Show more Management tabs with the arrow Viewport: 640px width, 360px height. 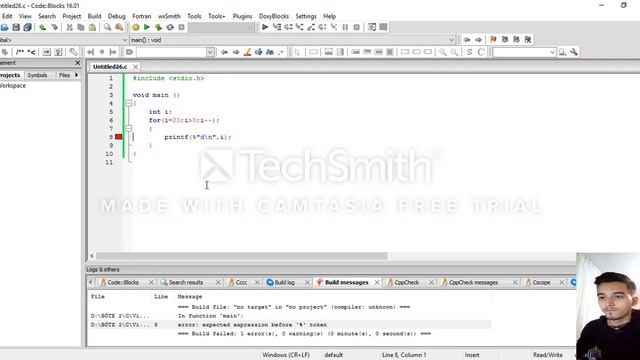point(76,75)
